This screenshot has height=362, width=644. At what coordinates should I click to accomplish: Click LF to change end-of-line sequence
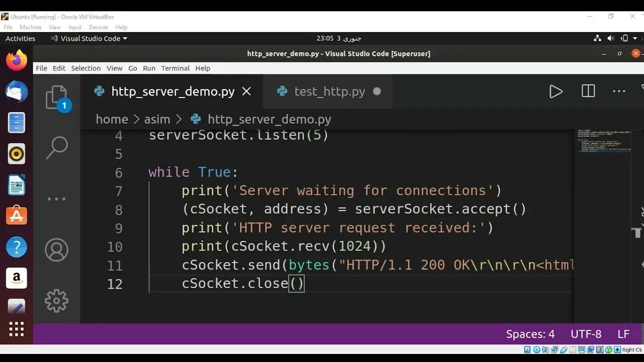[x=623, y=334]
